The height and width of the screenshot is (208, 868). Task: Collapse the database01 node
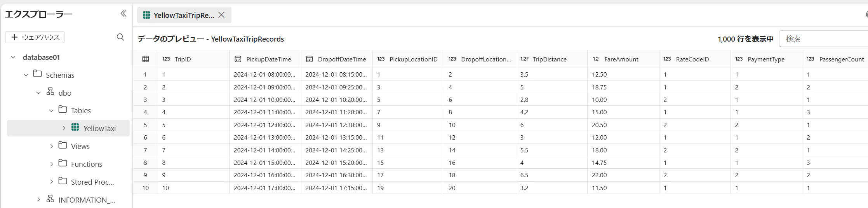point(13,57)
